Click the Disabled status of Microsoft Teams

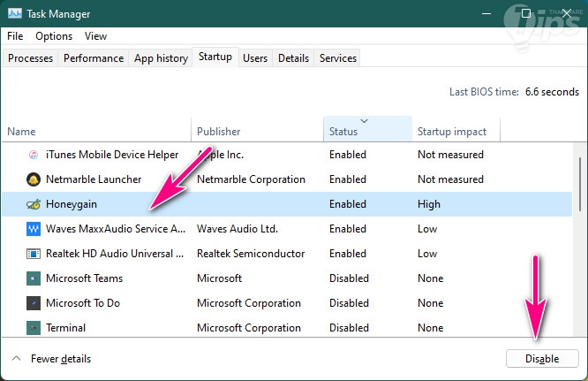point(349,278)
